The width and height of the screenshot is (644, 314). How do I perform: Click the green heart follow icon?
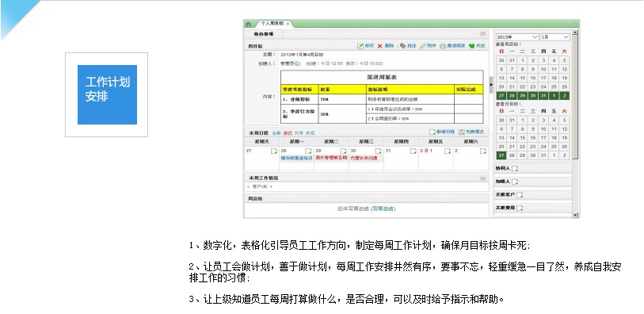(x=471, y=46)
